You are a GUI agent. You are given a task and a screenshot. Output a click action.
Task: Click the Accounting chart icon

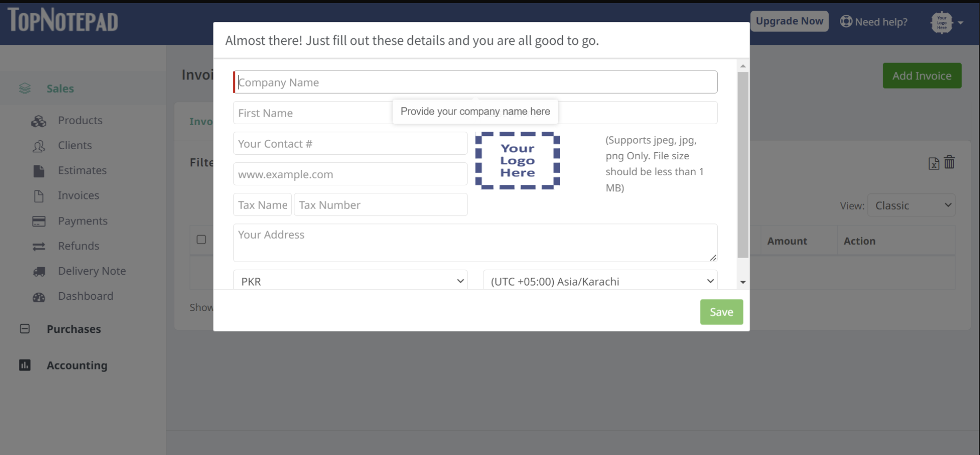(24, 365)
